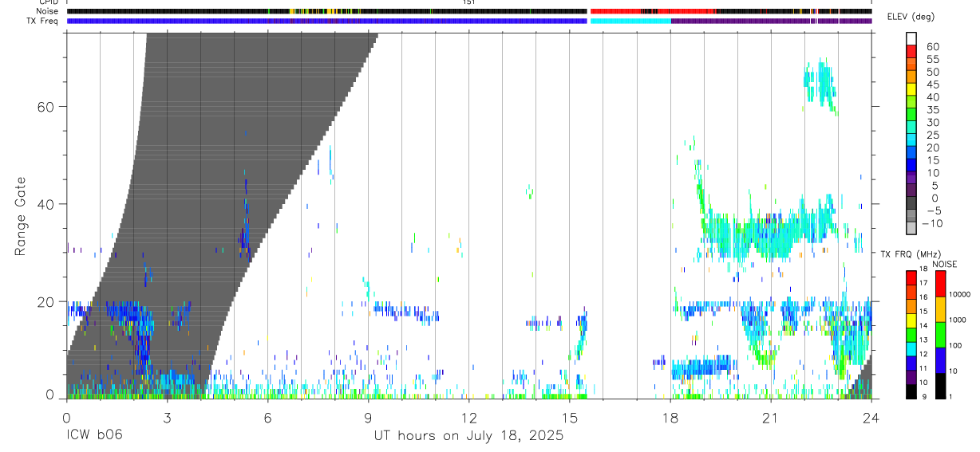Click the "−10" label on ELEV scale

pos(932,224)
